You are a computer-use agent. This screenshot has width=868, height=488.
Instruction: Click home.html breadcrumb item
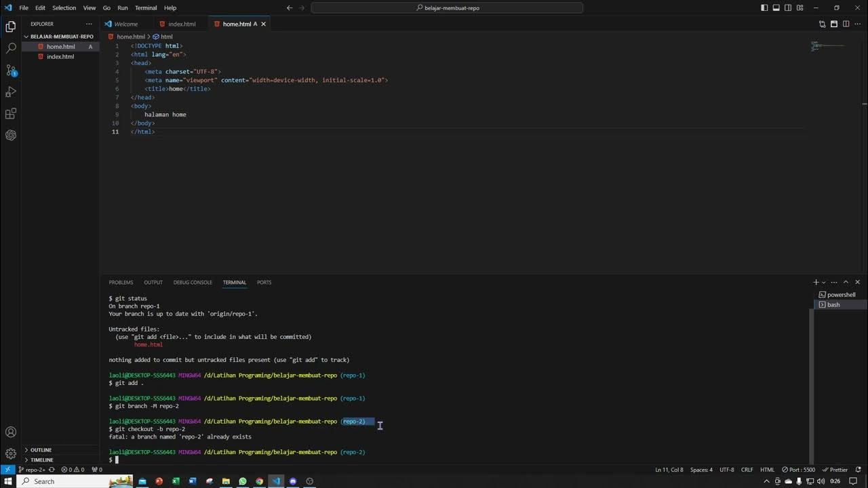[x=127, y=37]
